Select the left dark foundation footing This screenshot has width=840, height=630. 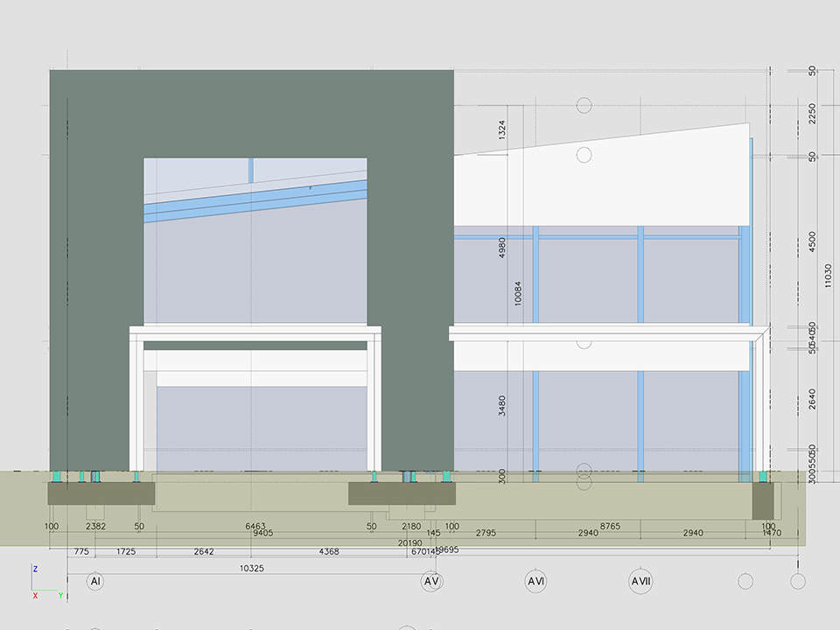[101, 493]
